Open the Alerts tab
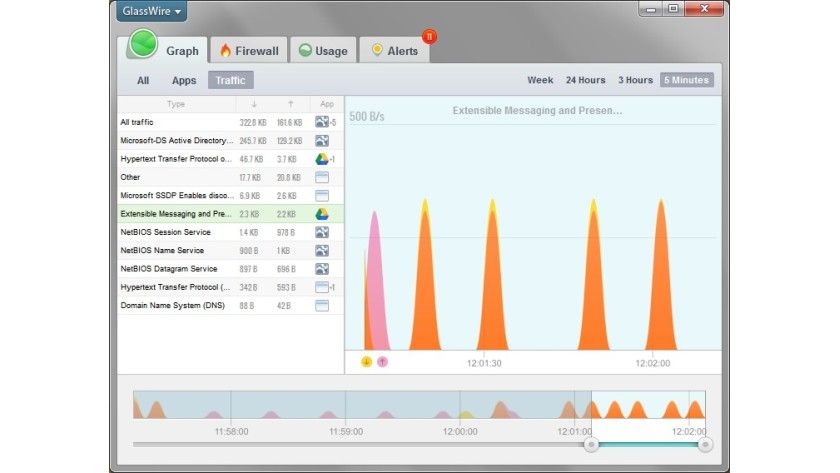Image resolution: width=840 pixels, height=473 pixels. [x=395, y=51]
